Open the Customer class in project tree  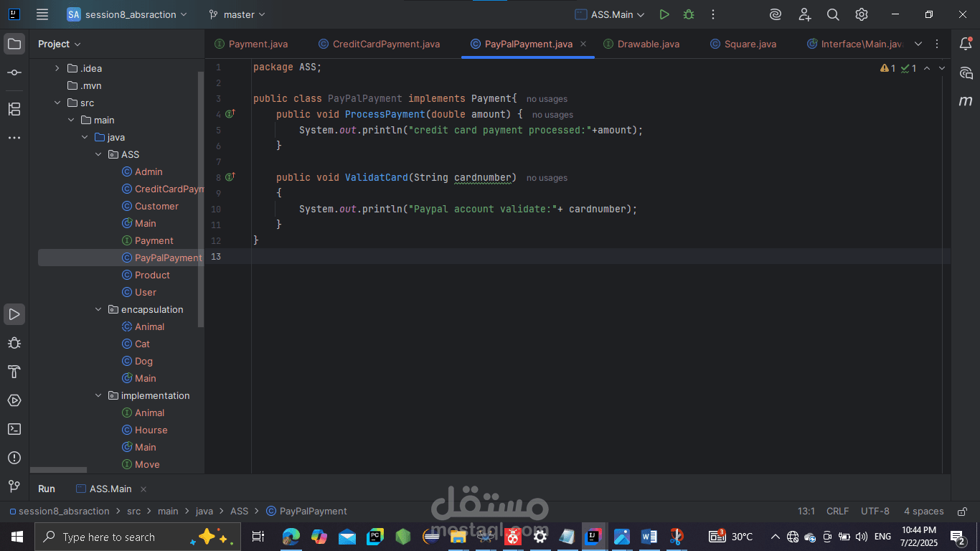(156, 206)
